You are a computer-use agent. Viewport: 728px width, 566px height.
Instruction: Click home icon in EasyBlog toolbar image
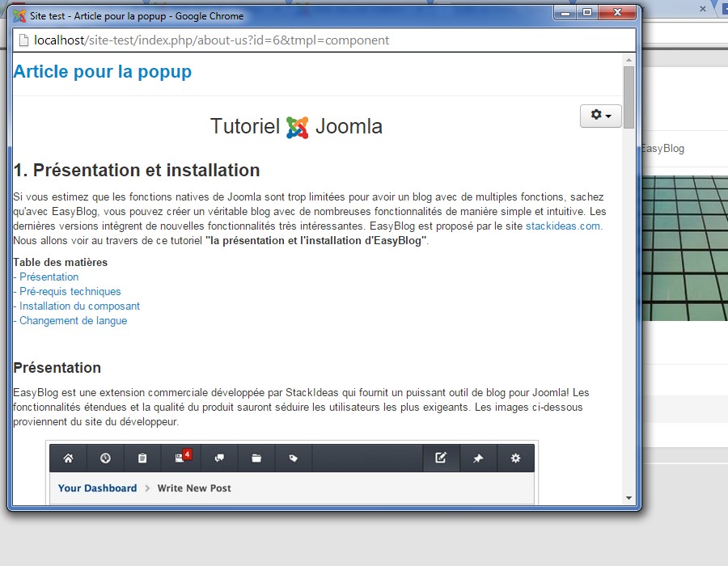68,458
